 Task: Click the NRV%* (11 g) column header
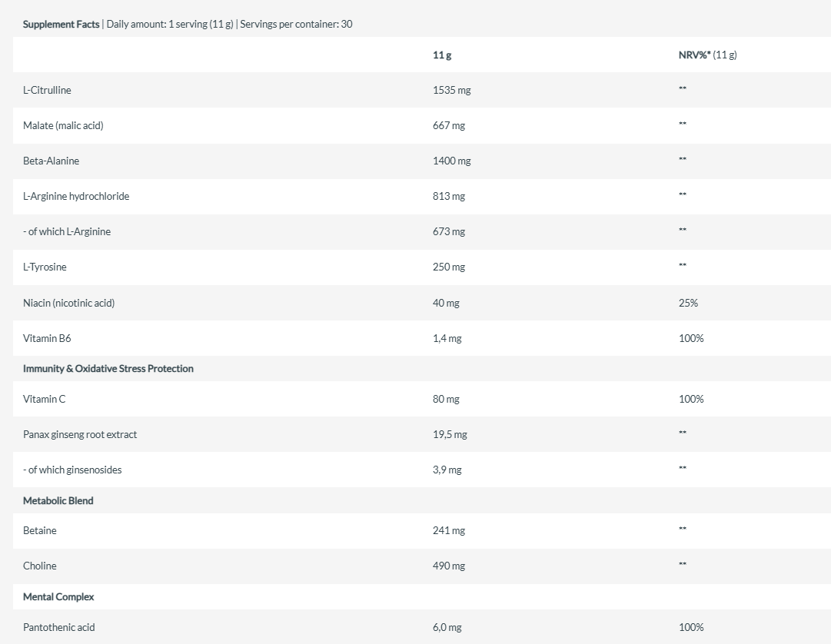(707, 55)
